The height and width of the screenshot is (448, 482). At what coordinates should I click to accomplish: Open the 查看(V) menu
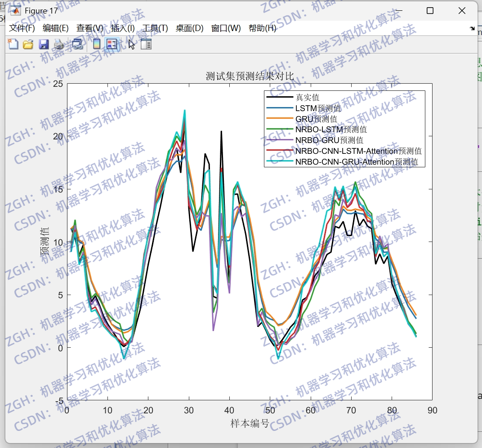90,28
